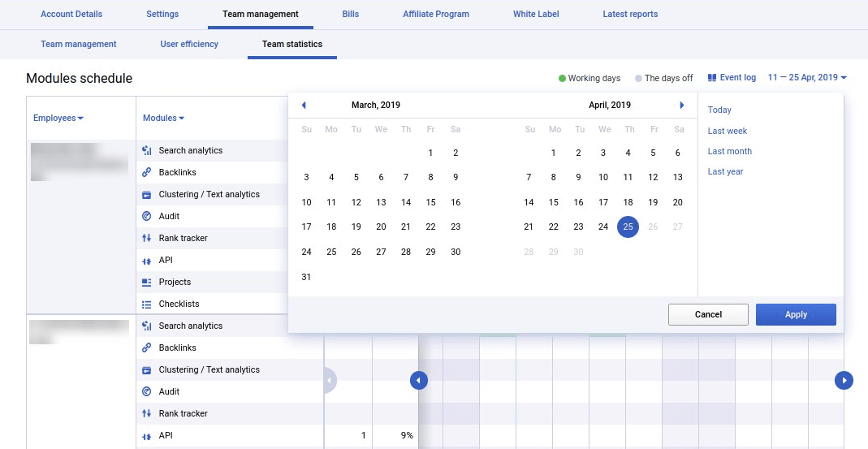
Task: Click the Clustering / Text analytics icon
Action: 147,194
